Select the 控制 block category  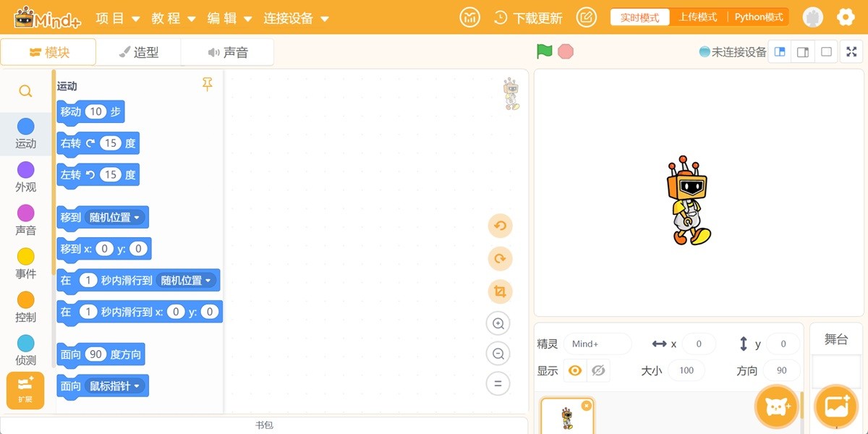(x=25, y=306)
